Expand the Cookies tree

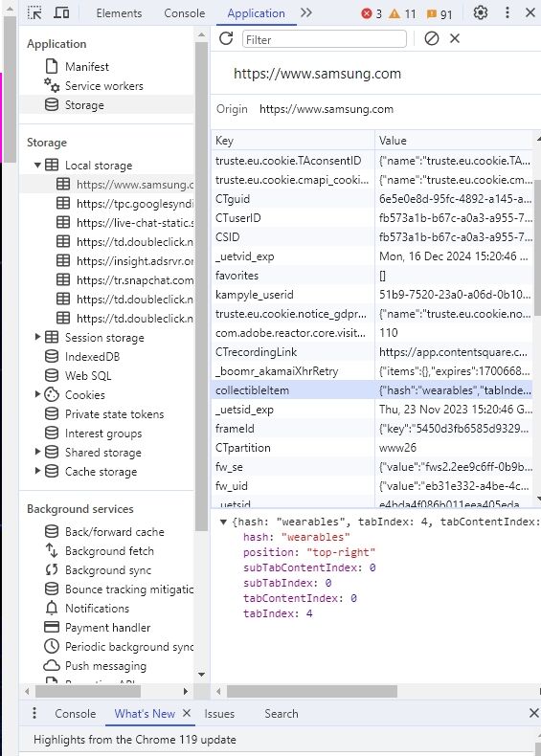pyautogui.click(x=37, y=394)
